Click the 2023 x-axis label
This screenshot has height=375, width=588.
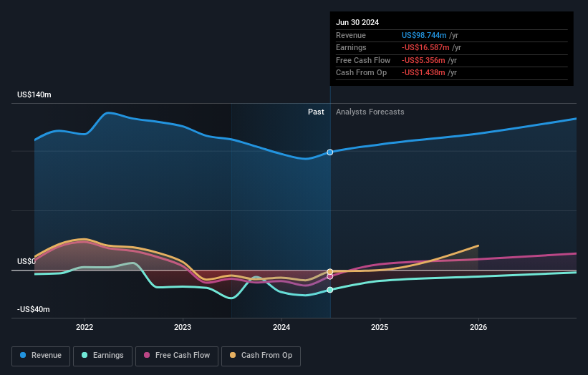click(183, 327)
